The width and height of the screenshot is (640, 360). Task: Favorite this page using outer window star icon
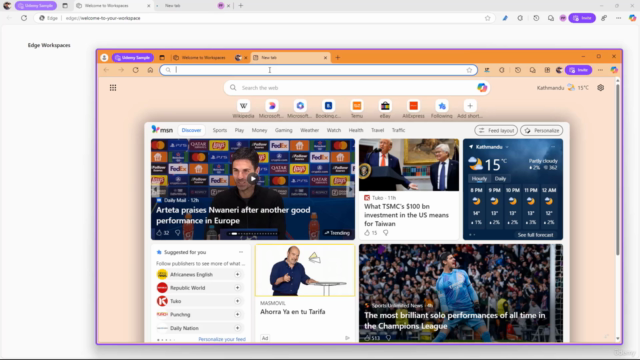coord(487,18)
